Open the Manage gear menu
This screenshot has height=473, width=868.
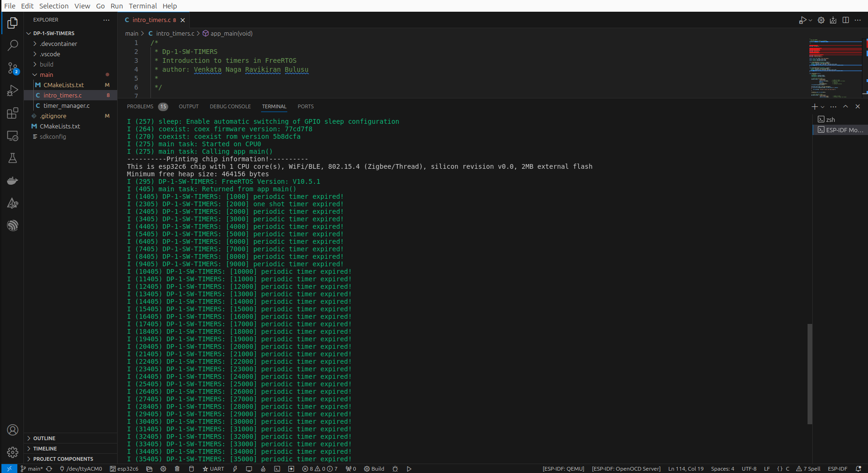point(13,452)
